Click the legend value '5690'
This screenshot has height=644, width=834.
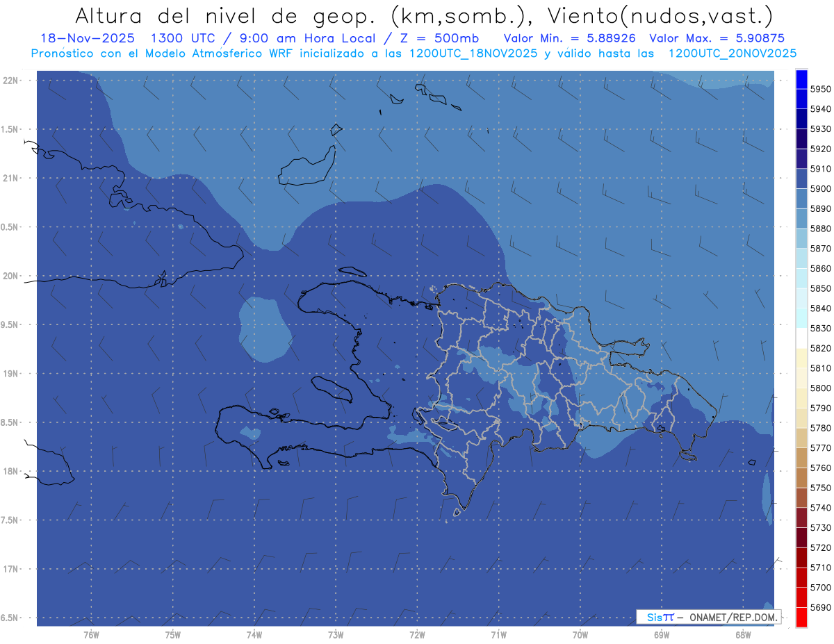821,607
